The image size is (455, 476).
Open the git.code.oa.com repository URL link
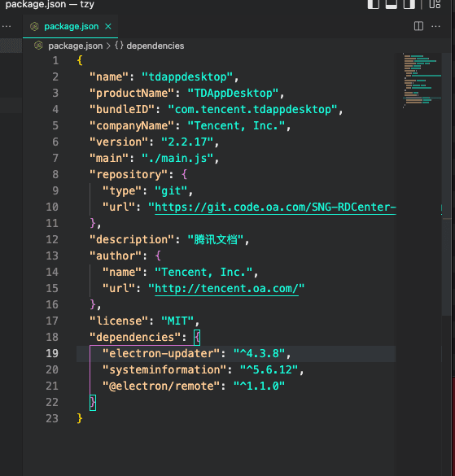(x=275, y=207)
